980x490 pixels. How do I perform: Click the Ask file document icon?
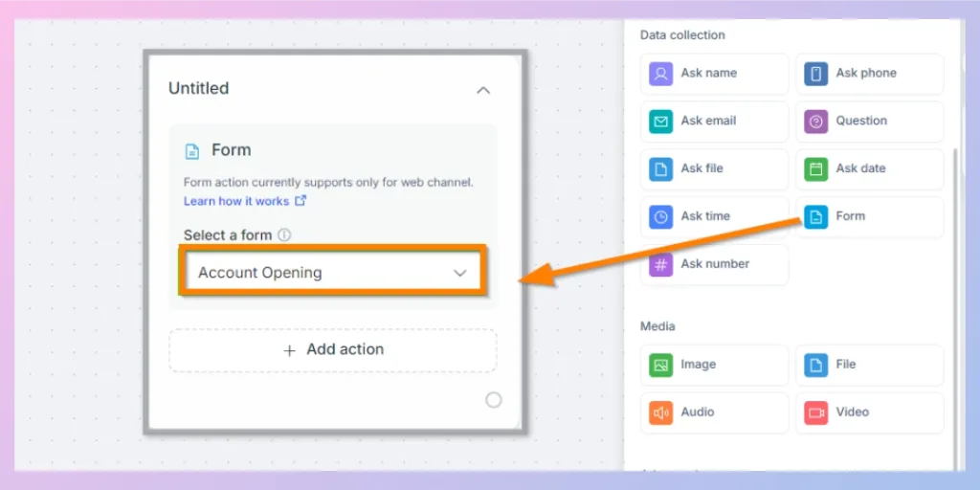click(x=660, y=168)
